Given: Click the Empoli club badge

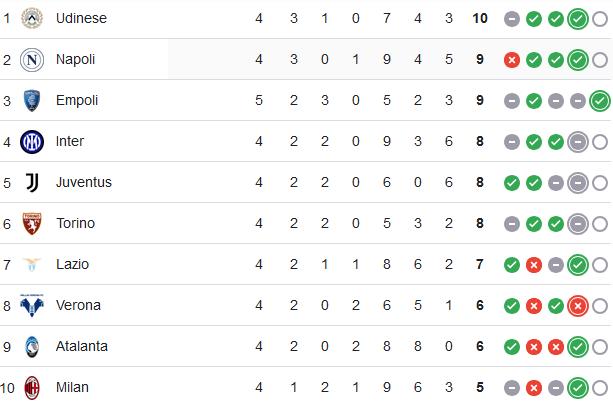Looking at the screenshot, I should tap(32, 100).
